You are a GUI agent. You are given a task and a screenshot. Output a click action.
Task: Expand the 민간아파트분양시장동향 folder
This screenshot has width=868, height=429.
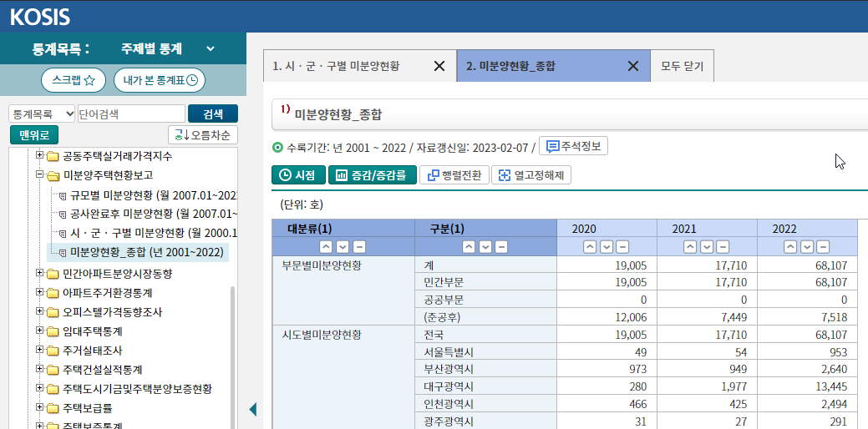(x=39, y=273)
